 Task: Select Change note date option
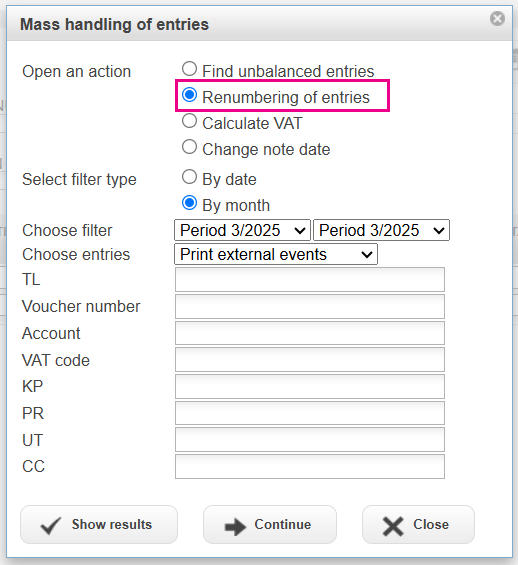click(189, 147)
